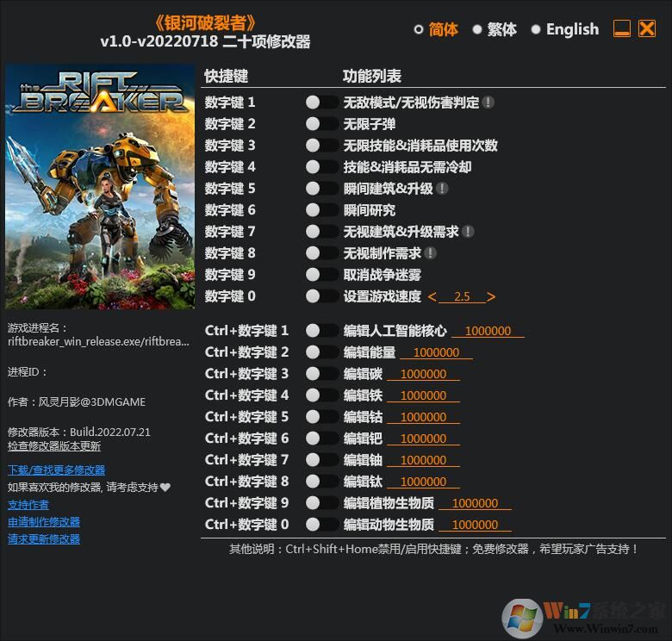This screenshot has width=672, height=641.
Task: Click 动物生物质 amount field
Action: coord(476,525)
